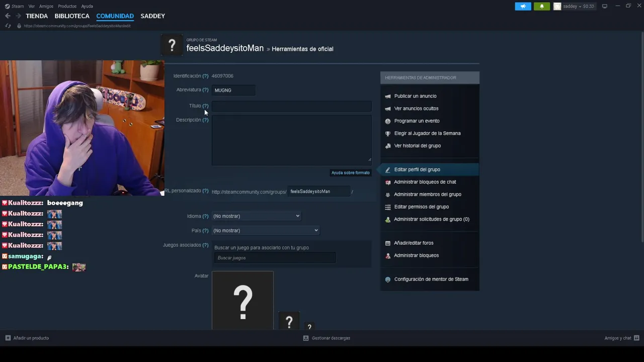Screen dimensions: 644x362
Task: Click the address bar URL text
Action: 77,26
